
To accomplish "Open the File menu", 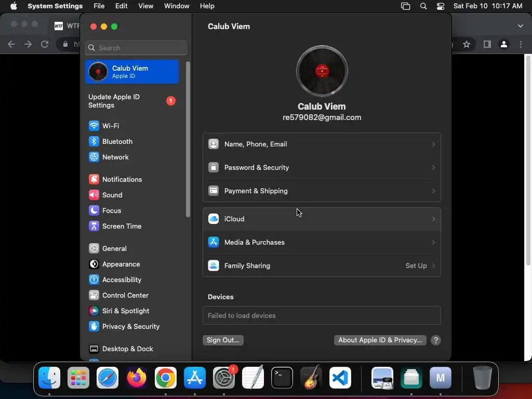I will (x=99, y=6).
